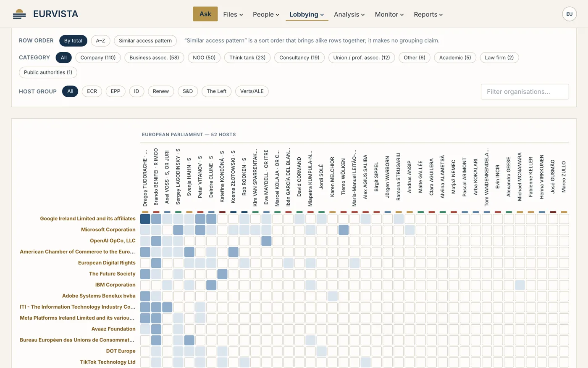
Task: Click the Ask button
Action: pyautogui.click(x=205, y=14)
